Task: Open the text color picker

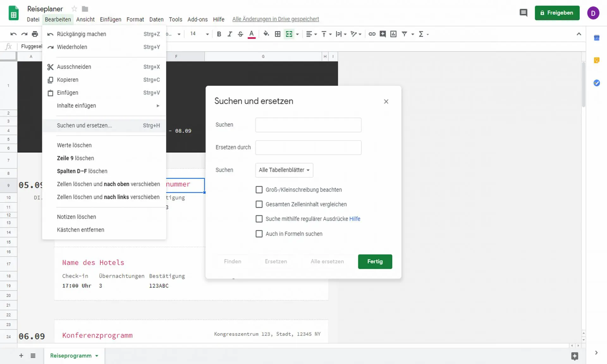Action: coord(252,34)
